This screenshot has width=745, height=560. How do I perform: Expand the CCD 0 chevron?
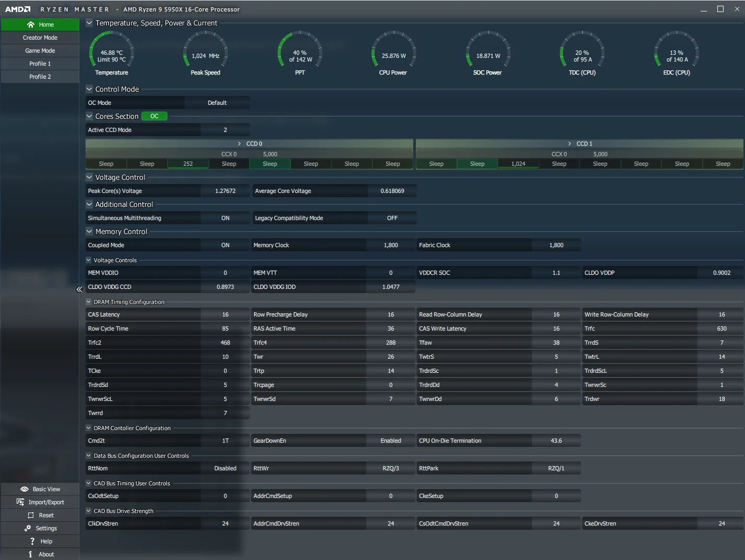pyautogui.click(x=239, y=143)
